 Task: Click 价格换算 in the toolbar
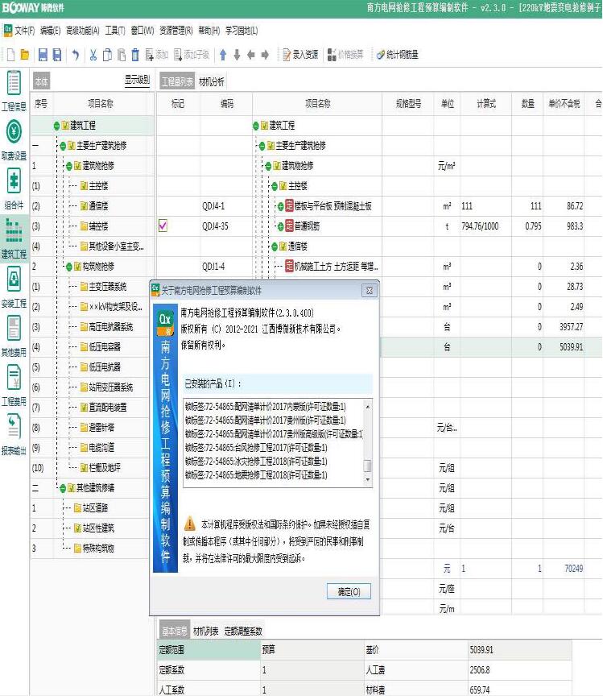345,55
